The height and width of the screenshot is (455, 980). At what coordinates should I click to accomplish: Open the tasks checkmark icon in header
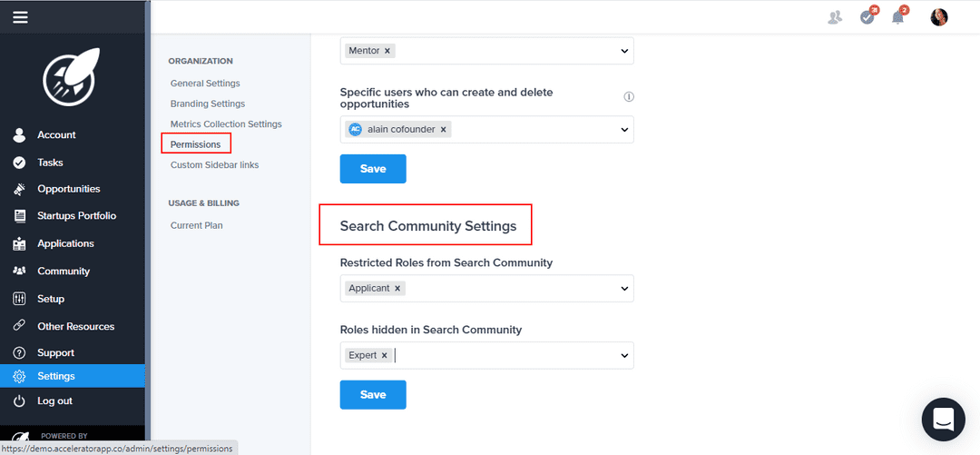(x=867, y=17)
